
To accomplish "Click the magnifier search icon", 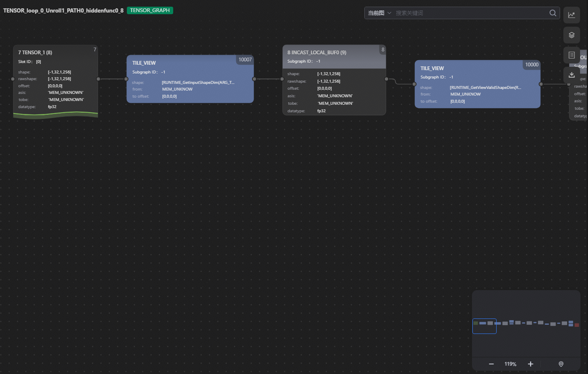I will 553,13.
